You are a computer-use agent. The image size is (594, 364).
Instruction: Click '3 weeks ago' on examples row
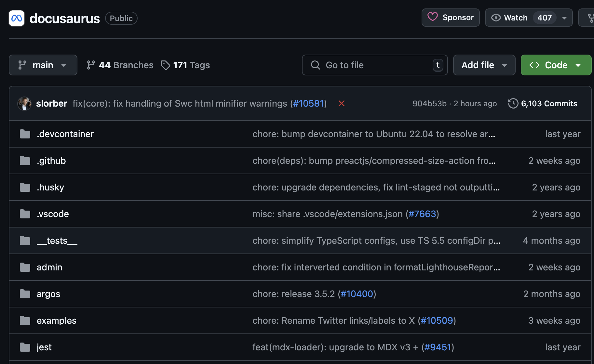554,320
